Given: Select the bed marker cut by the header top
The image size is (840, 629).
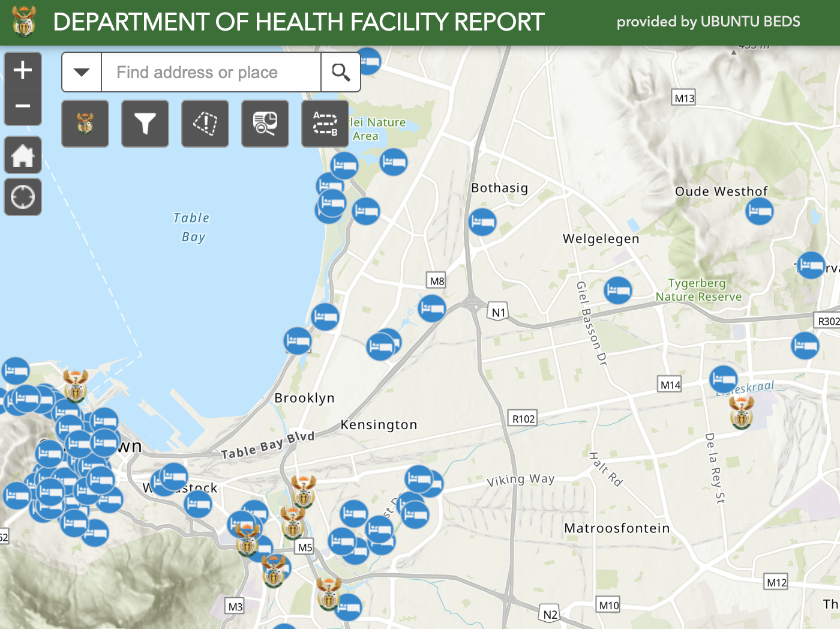Looking at the screenshot, I should coord(368,60).
